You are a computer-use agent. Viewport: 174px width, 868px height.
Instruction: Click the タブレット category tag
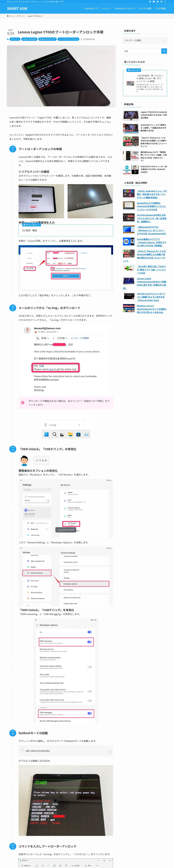pos(15,39)
